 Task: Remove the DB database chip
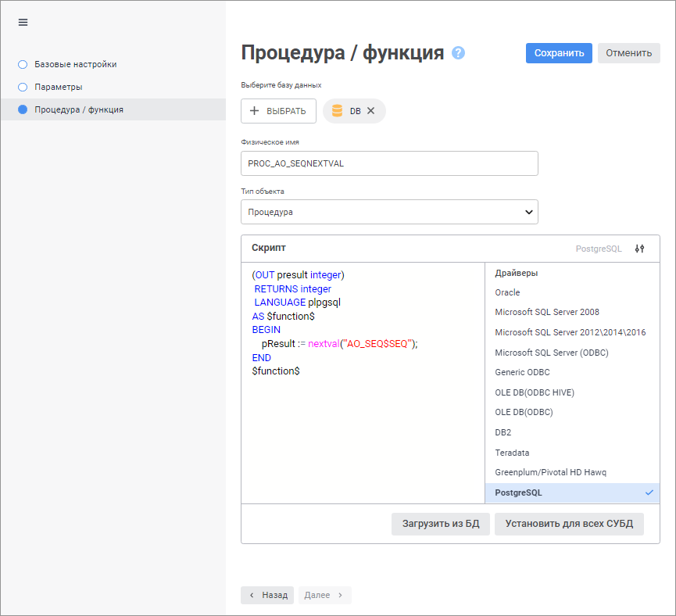tap(371, 111)
